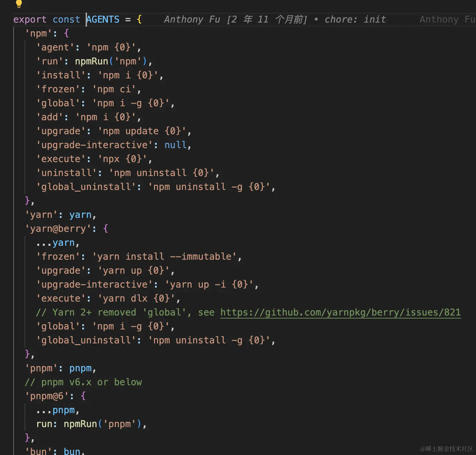Screen dimensions: 476x455
Task: Click the 'upgrade': 'yarn up {0}' line
Action: click(106, 271)
